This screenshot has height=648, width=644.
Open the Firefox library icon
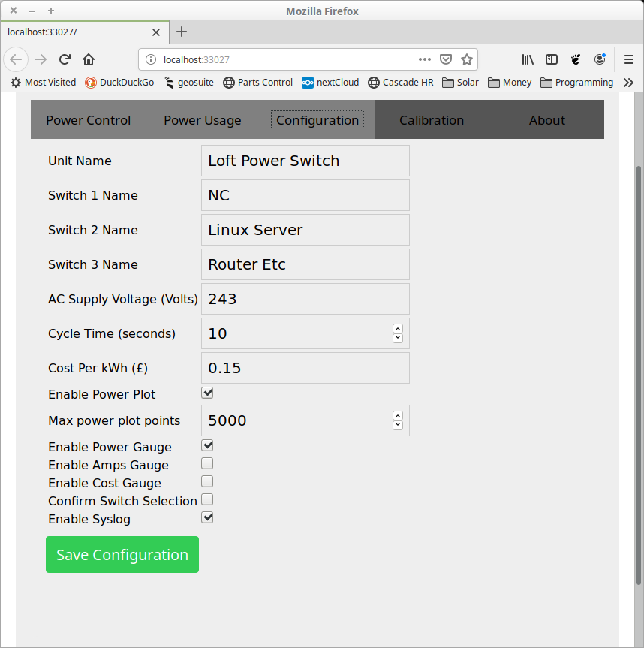[x=528, y=59]
